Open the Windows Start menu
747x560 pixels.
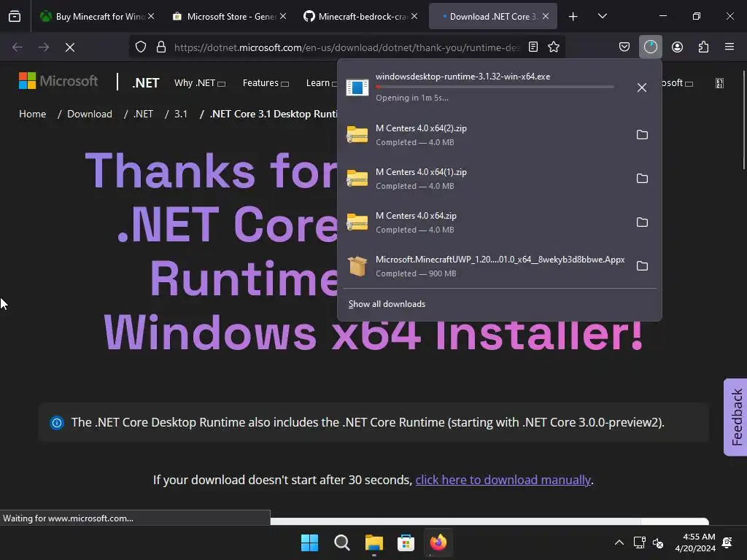[309, 542]
